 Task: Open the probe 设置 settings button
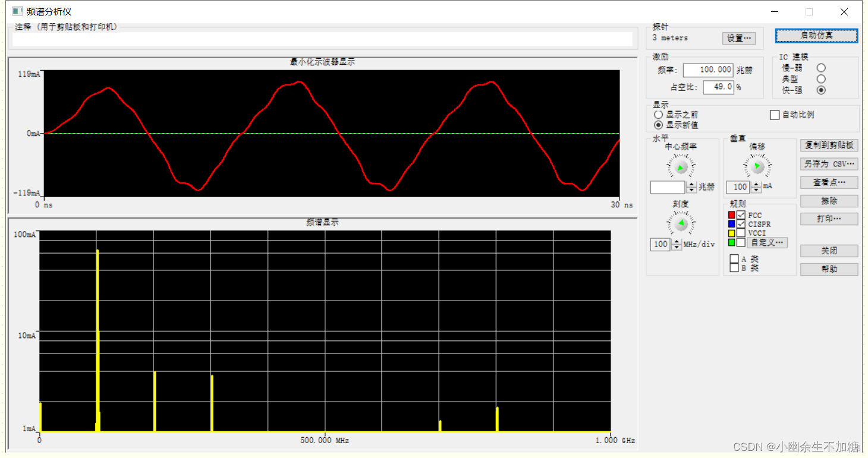pyautogui.click(x=739, y=38)
